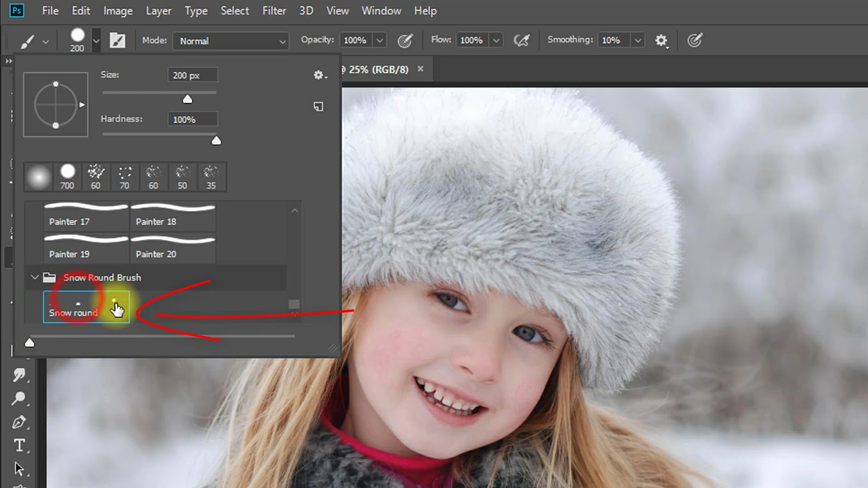Select the Painter 20 brush

pos(173,248)
